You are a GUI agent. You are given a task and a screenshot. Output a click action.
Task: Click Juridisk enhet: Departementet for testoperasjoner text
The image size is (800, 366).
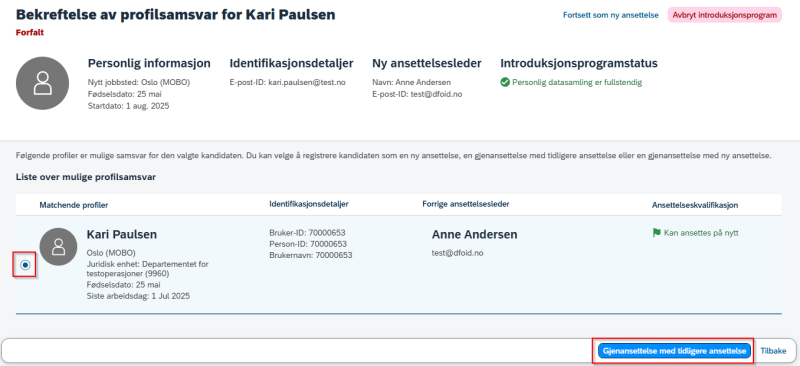tap(147, 269)
